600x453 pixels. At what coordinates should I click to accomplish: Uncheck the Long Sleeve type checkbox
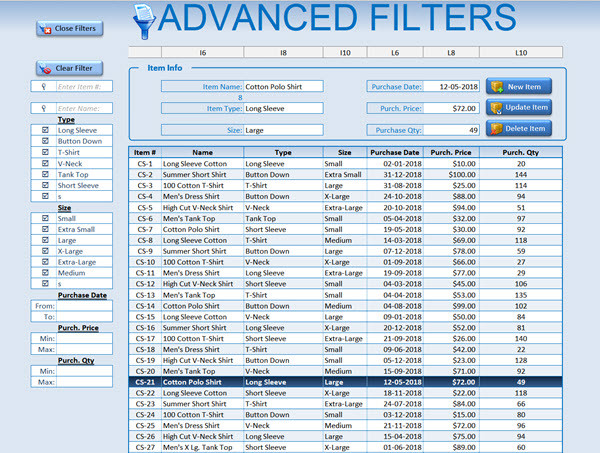point(44,130)
